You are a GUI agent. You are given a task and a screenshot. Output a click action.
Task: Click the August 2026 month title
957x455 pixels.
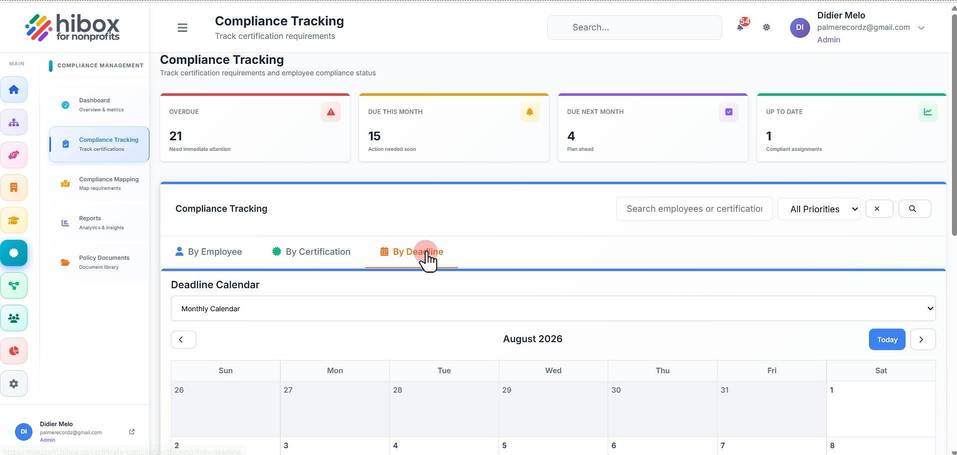[533, 339]
